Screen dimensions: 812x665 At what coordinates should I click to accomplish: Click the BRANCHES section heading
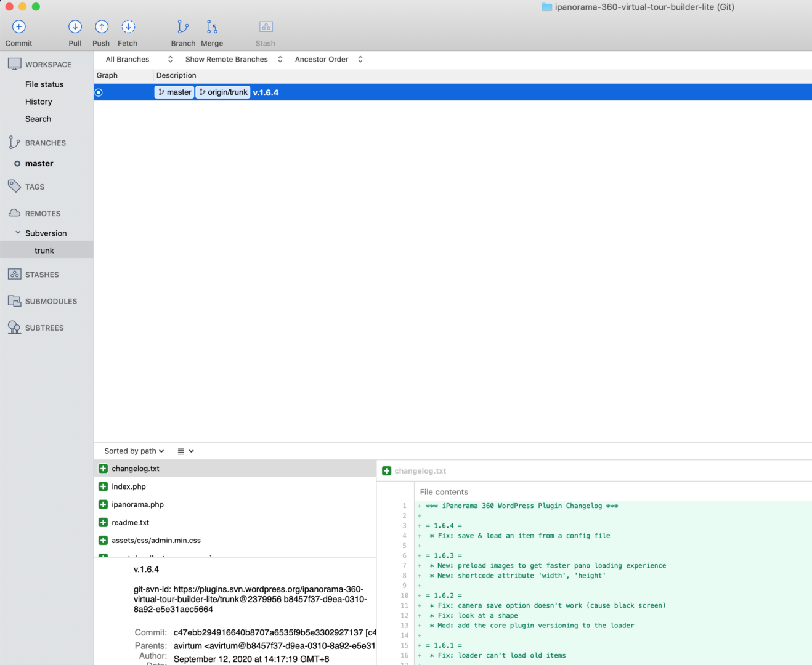click(x=46, y=143)
